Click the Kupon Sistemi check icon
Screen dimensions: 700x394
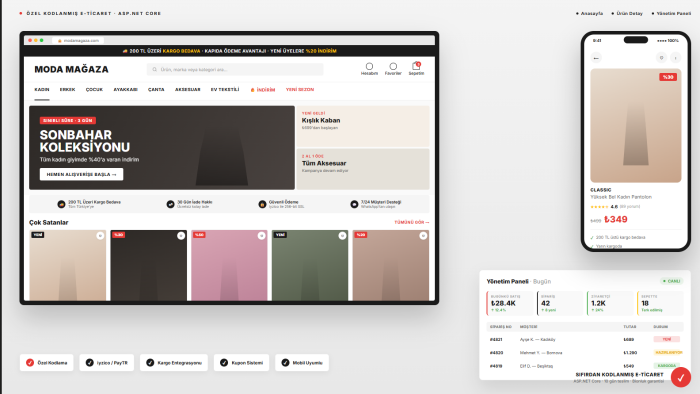[x=224, y=363]
